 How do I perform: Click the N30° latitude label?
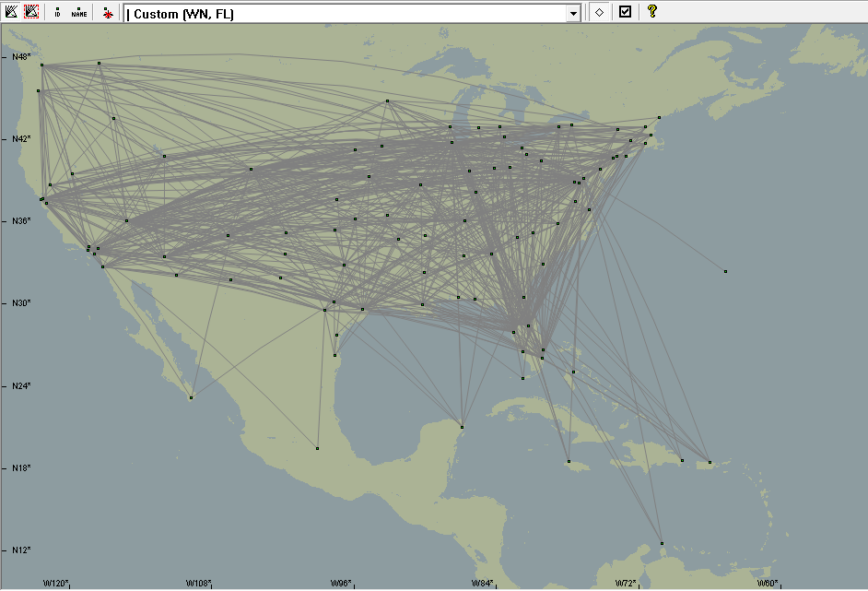pyautogui.click(x=21, y=303)
